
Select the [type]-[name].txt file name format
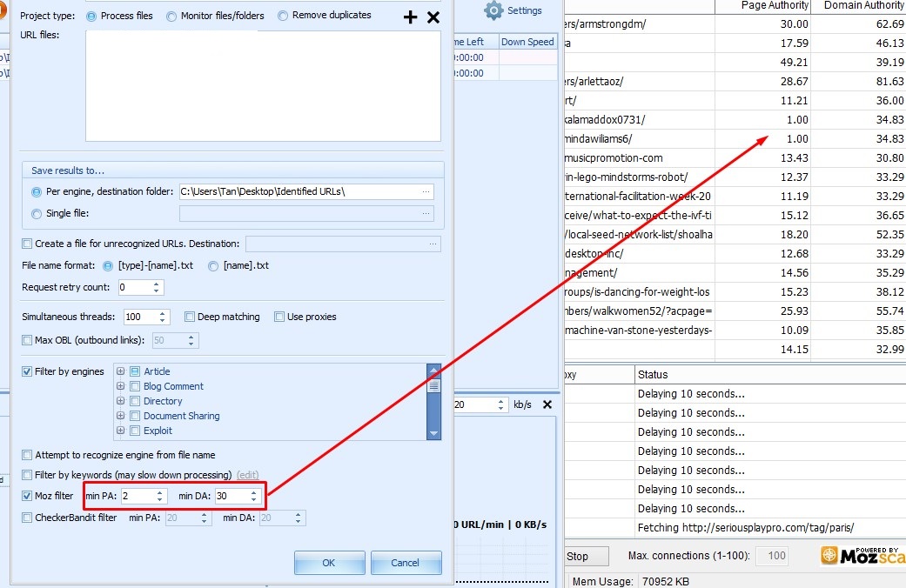pyautogui.click(x=107, y=265)
